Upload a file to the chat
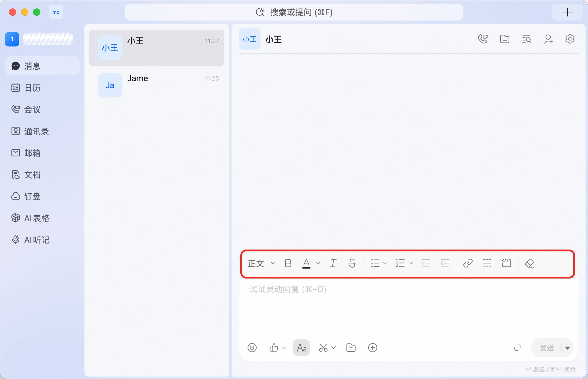 pos(351,348)
